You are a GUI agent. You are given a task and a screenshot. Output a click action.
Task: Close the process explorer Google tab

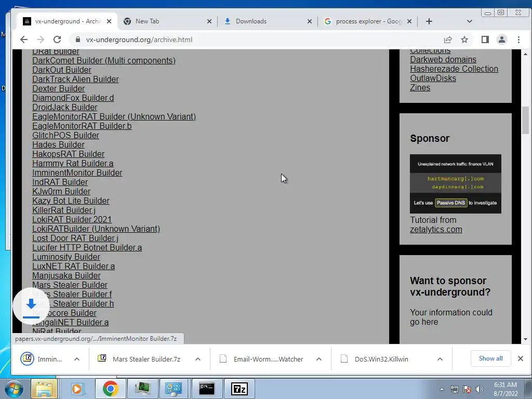click(x=409, y=21)
